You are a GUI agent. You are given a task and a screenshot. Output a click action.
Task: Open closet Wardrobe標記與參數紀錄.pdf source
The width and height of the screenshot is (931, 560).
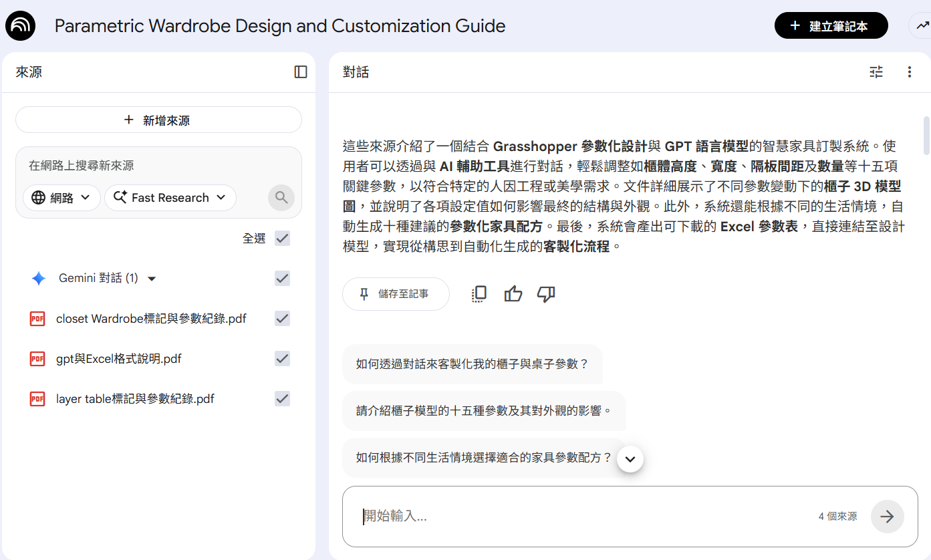pos(151,319)
